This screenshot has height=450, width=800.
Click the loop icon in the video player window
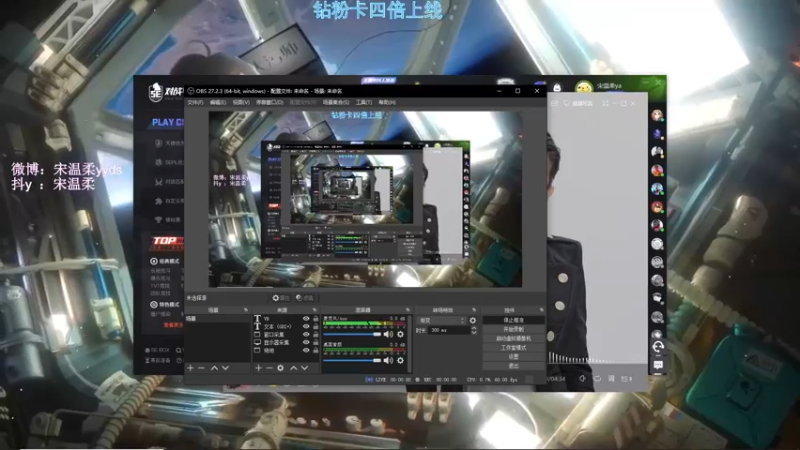point(597,379)
